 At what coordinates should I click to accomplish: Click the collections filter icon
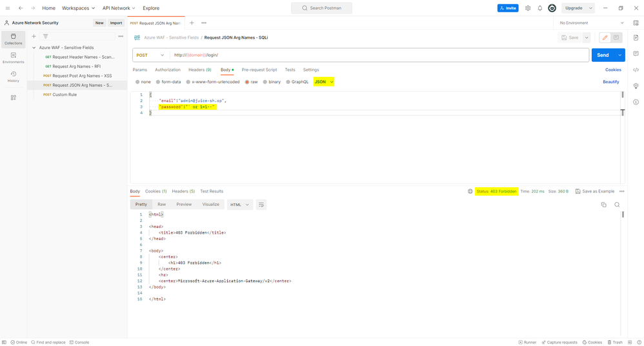tap(46, 37)
